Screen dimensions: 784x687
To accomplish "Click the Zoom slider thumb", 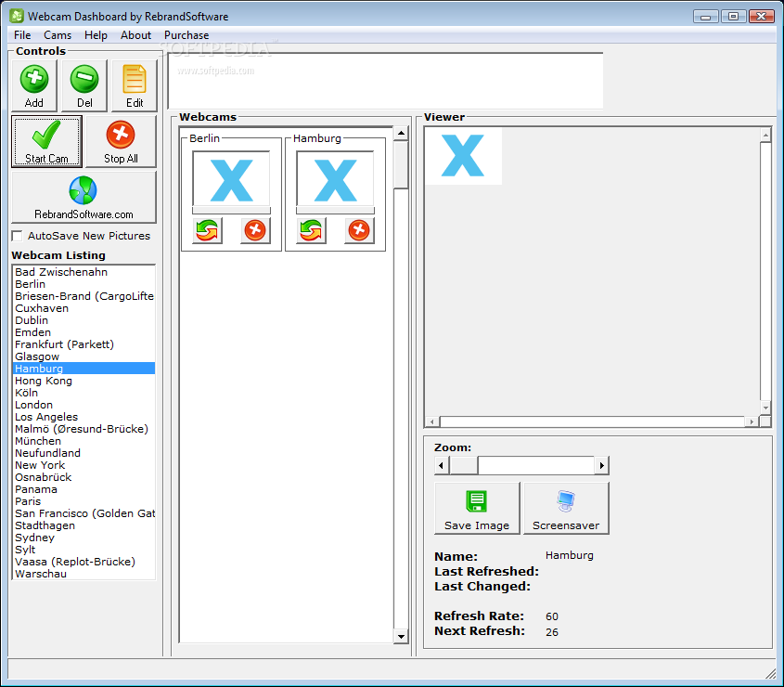I will pyautogui.click(x=464, y=465).
